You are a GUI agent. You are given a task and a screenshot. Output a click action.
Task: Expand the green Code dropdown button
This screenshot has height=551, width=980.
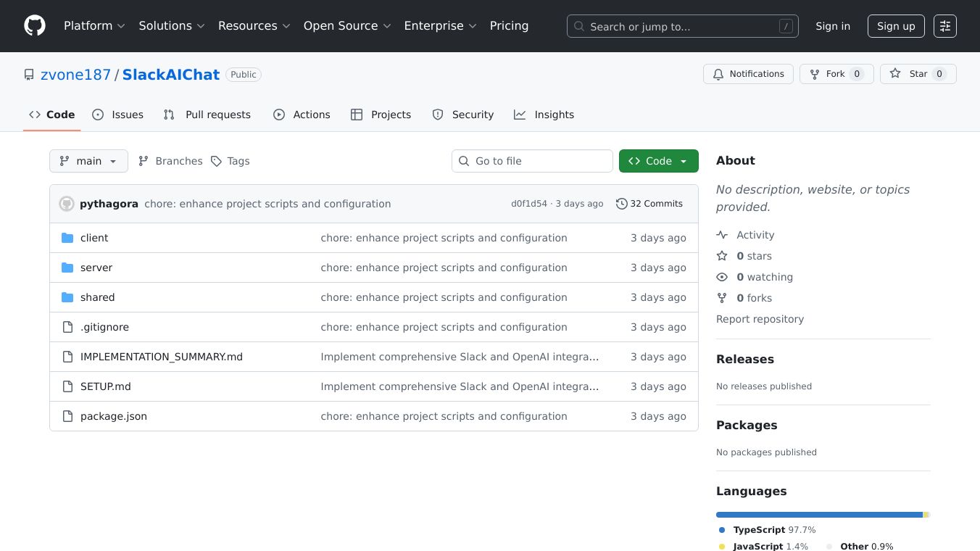(658, 161)
